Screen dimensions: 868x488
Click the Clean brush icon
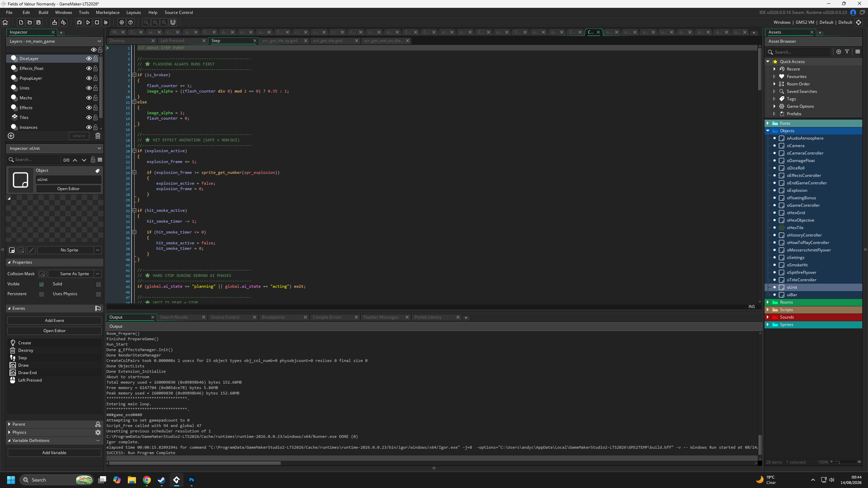coord(106,22)
